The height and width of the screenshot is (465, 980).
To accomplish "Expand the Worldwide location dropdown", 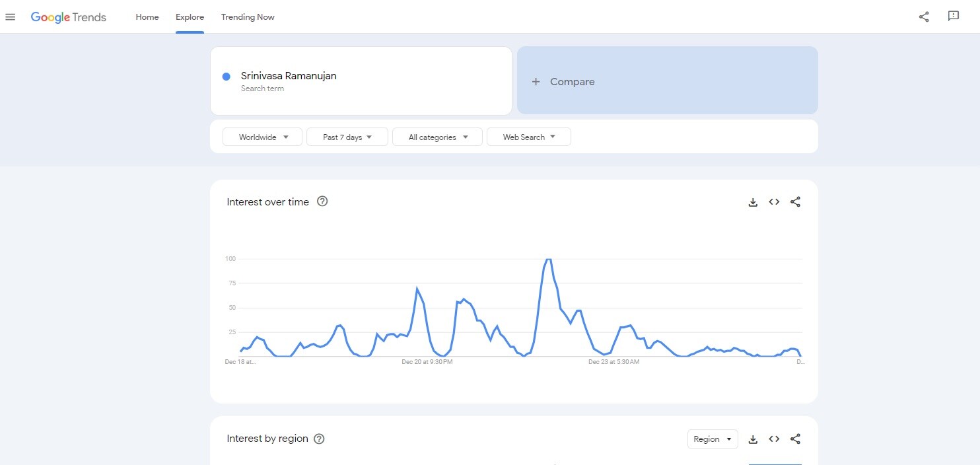I will (x=262, y=137).
